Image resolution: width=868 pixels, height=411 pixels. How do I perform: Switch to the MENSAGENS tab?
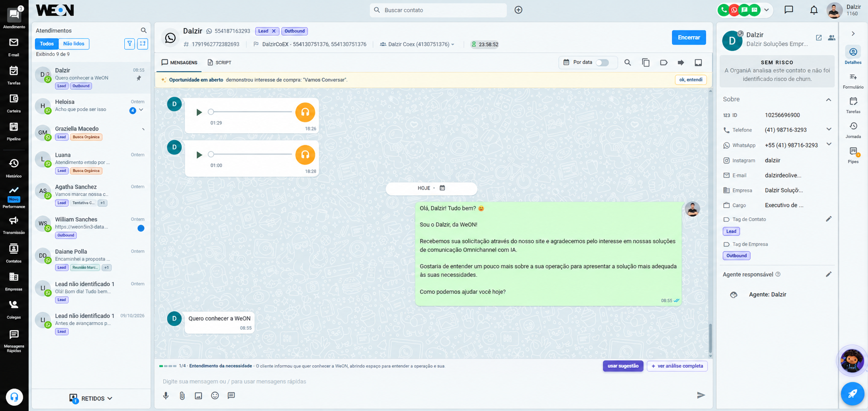click(180, 62)
